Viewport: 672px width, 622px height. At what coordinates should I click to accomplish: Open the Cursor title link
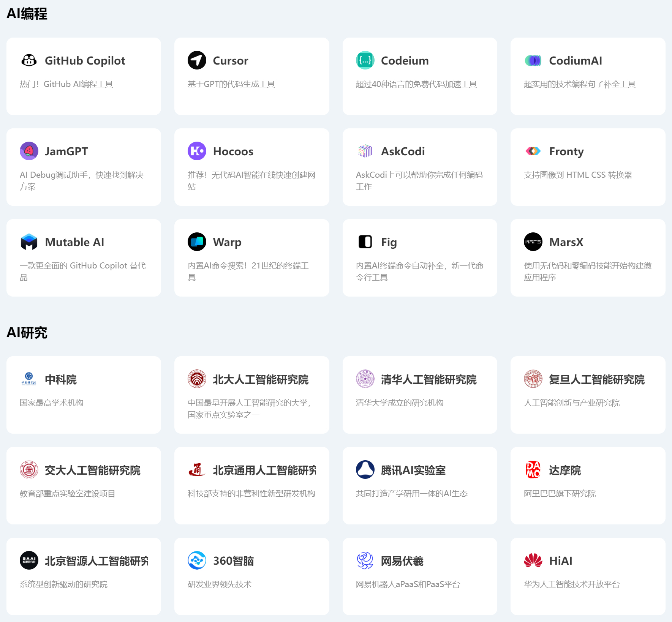coord(231,61)
